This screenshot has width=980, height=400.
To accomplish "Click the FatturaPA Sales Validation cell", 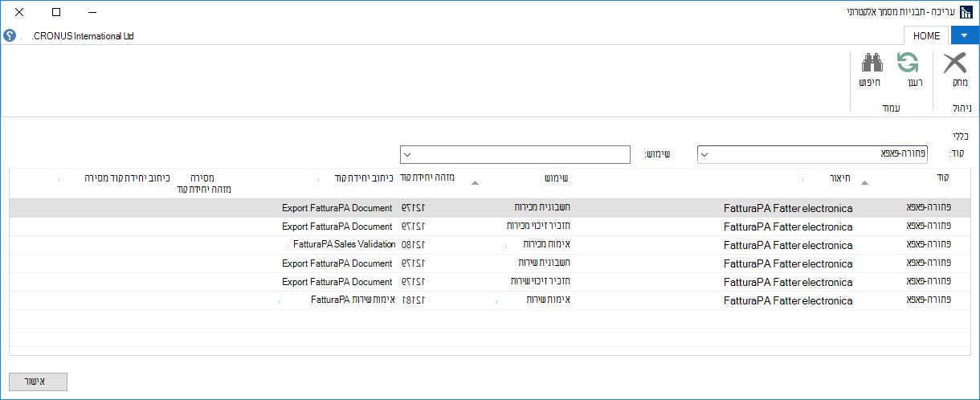I will pos(344,244).
